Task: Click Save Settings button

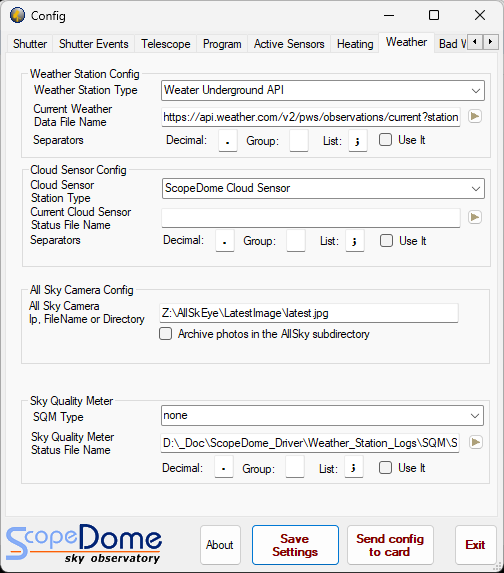Action: click(x=295, y=545)
